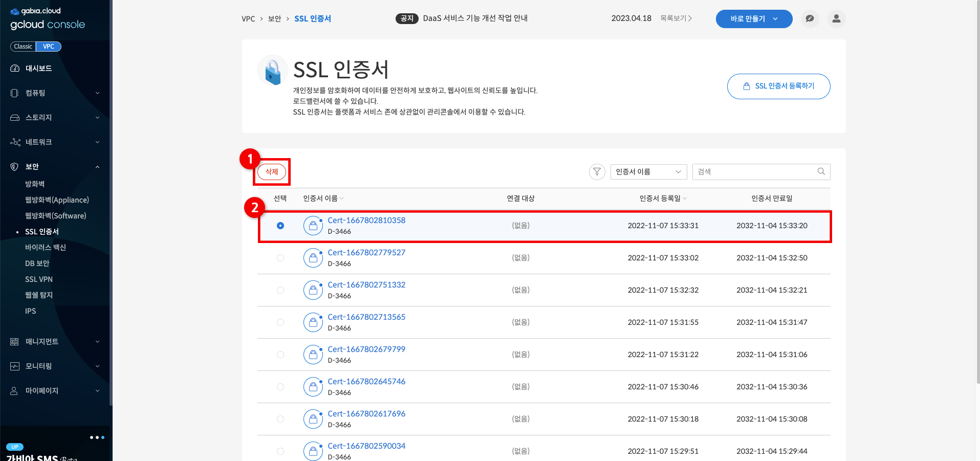
Task: Open the user account avatar icon
Action: (x=836, y=19)
